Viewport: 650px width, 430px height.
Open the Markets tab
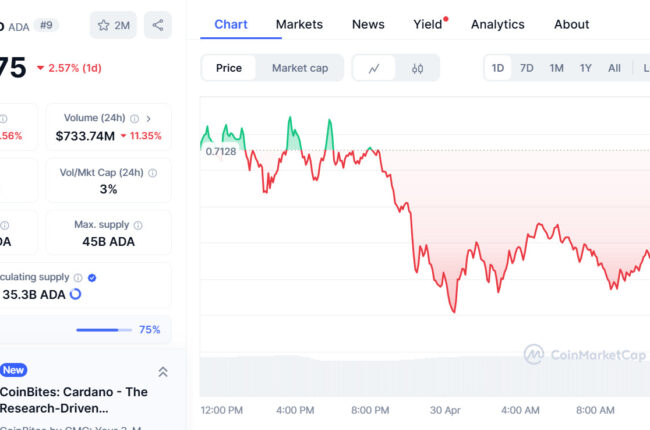coord(299,24)
